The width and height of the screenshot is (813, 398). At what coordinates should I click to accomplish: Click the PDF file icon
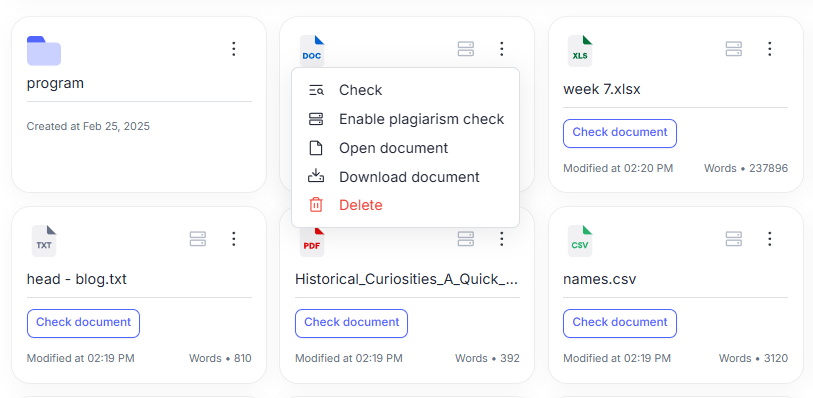coord(312,243)
